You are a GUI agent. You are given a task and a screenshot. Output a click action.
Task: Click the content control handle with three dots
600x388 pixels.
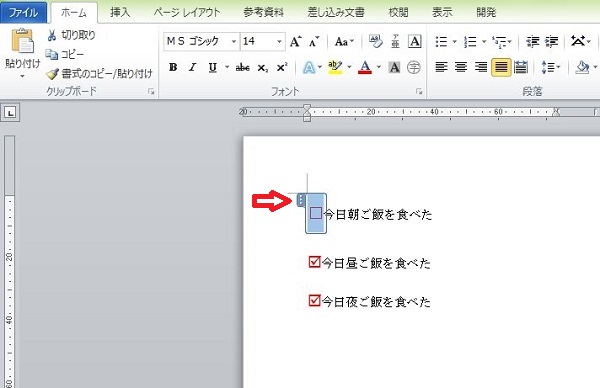tap(301, 200)
